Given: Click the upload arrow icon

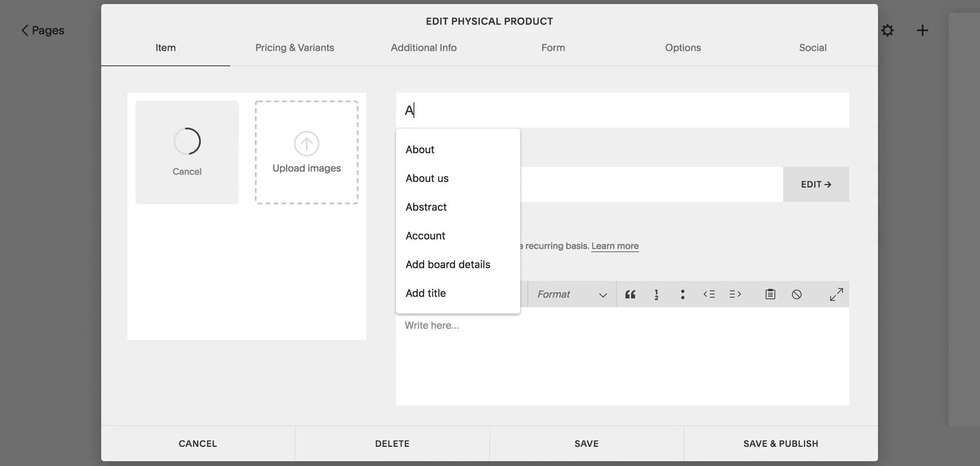Looking at the screenshot, I should (307, 144).
